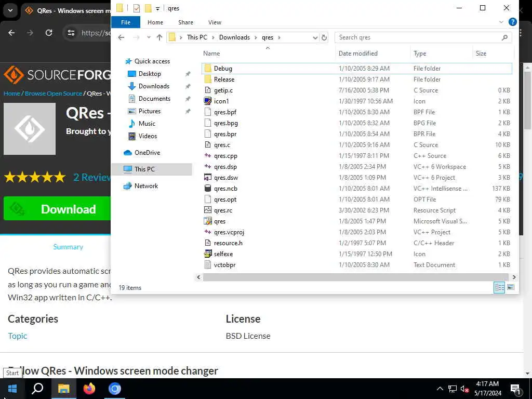The height and width of the screenshot is (399, 532).
Task: Toggle pin for Downloads quick access
Action: (188, 86)
